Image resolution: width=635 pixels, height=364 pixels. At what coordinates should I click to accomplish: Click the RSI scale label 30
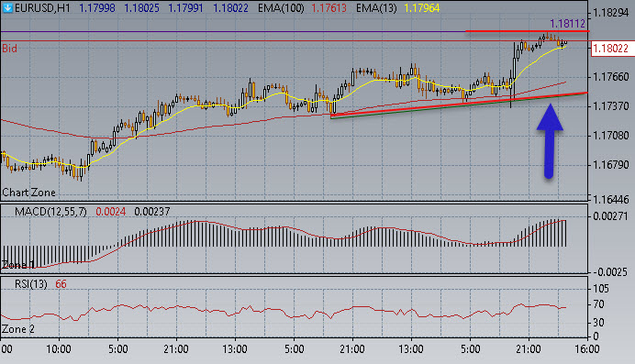598,323
